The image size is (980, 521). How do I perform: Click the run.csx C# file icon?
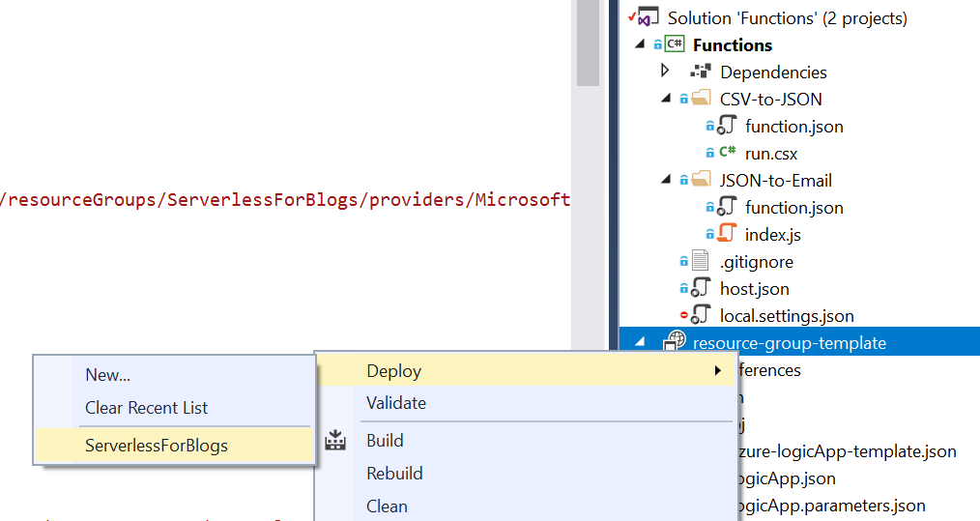(727, 153)
